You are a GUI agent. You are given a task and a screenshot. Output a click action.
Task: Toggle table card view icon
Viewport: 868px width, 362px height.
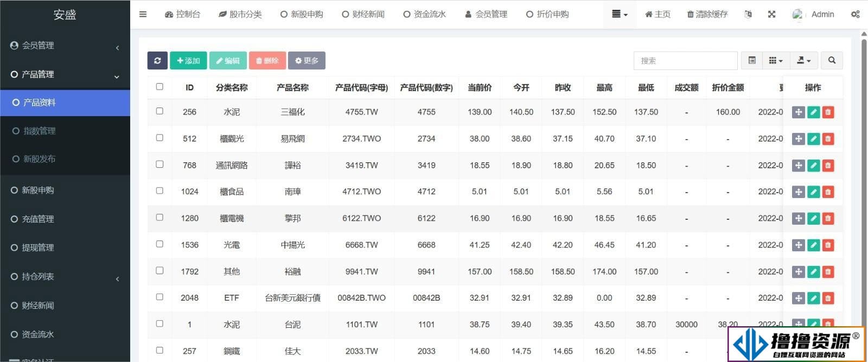coord(752,60)
